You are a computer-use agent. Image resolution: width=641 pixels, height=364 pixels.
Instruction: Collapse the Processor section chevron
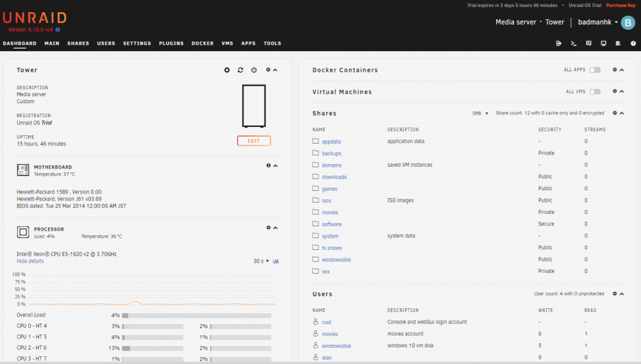(276, 227)
